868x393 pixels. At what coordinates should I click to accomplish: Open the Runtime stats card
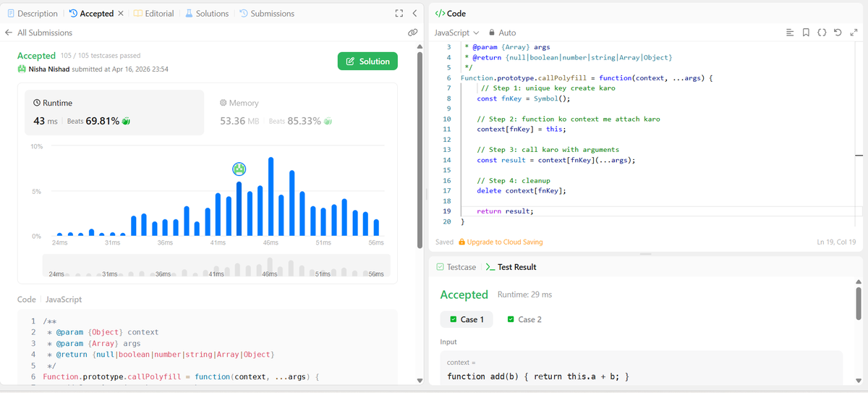click(115, 113)
